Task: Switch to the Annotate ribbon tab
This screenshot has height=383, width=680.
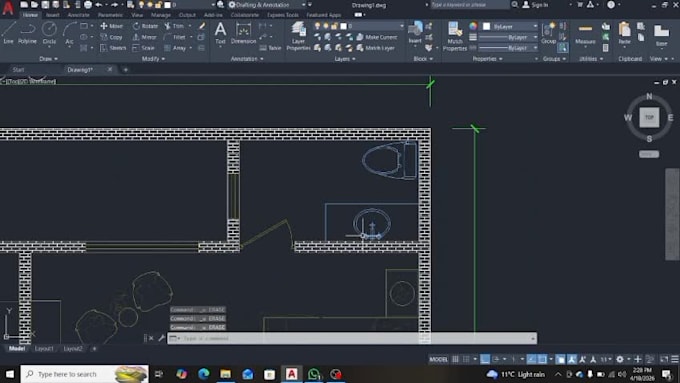Action: (x=78, y=15)
